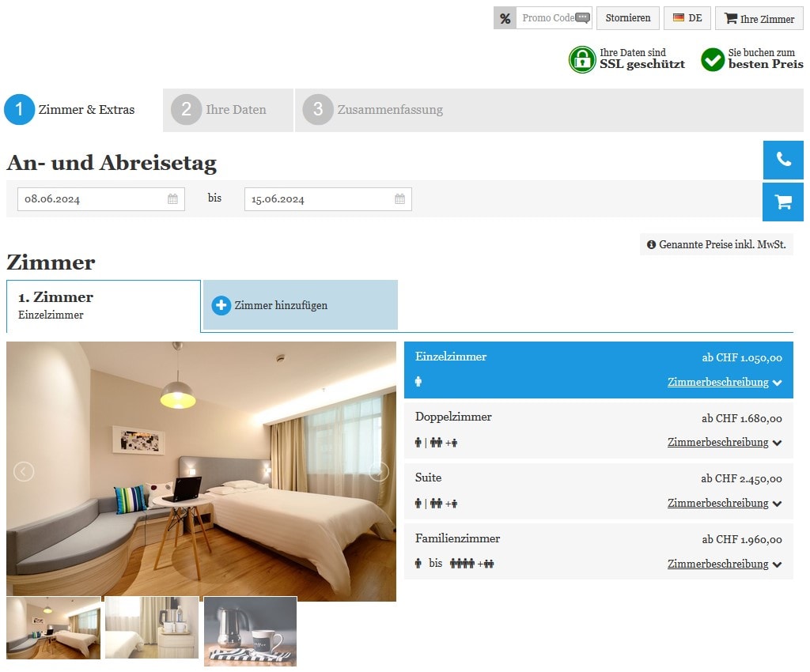This screenshot has width=810, height=672.
Task: Click the percent promo code icon
Action: tap(505, 18)
